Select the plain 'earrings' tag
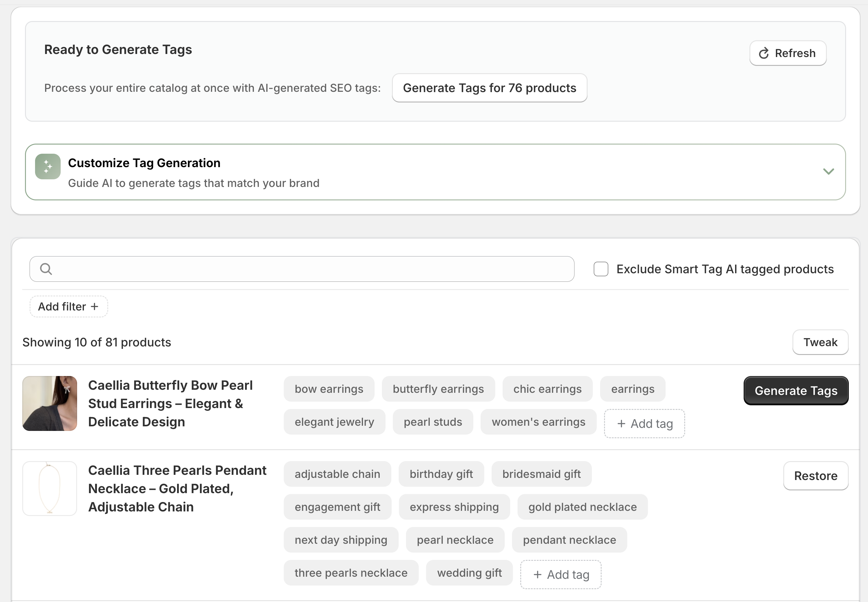 pyautogui.click(x=633, y=389)
